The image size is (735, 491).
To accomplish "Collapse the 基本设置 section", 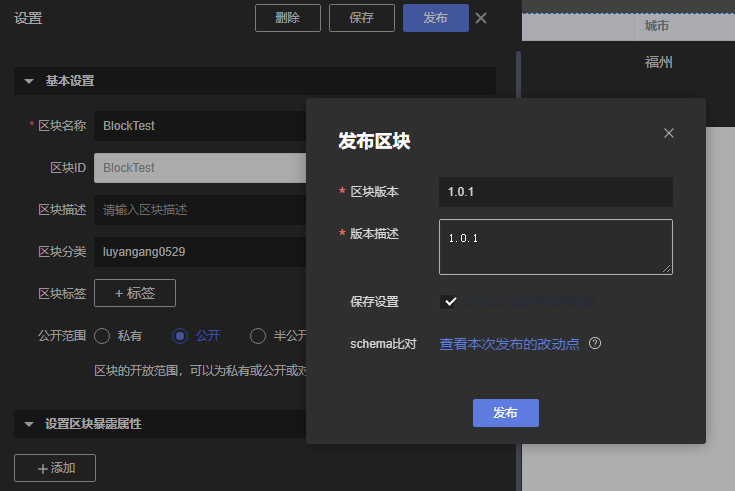I will [x=28, y=81].
